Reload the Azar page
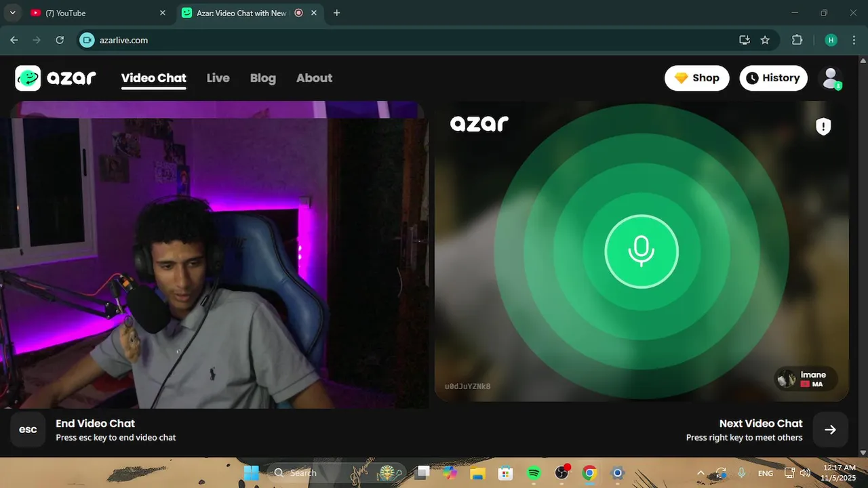This screenshot has height=488, width=868. coord(60,40)
